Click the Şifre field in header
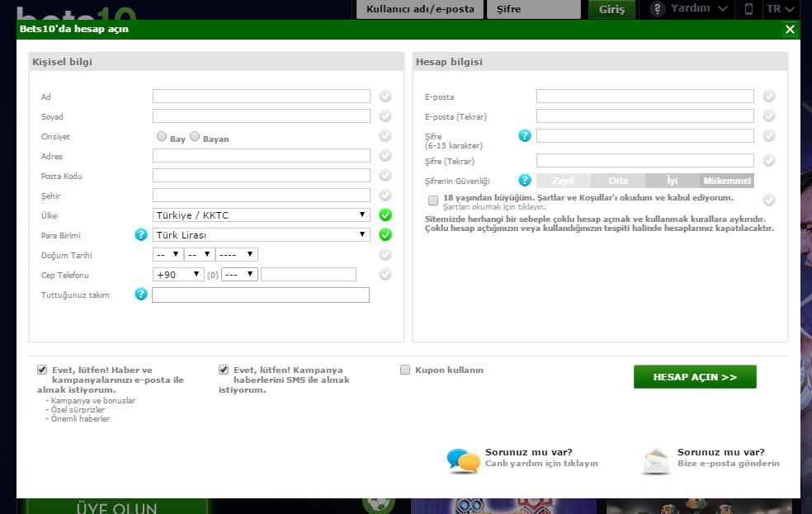The width and height of the screenshot is (812, 514). [x=534, y=9]
